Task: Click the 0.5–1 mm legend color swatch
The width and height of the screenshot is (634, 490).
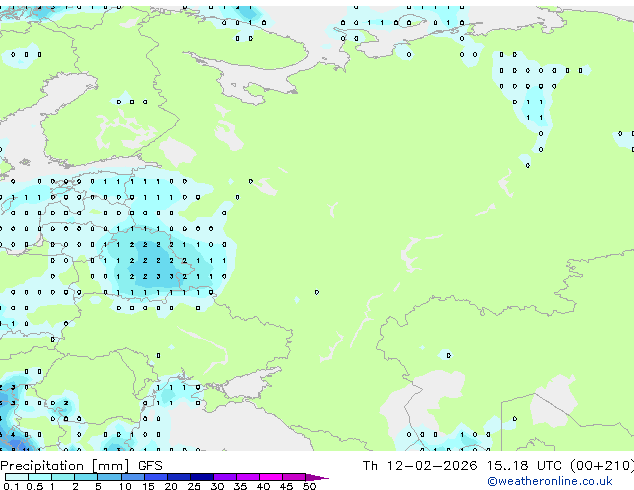Action: (x=40, y=477)
